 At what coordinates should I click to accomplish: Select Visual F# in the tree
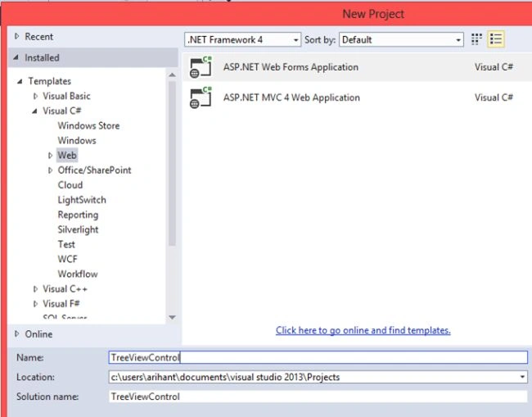(x=61, y=304)
